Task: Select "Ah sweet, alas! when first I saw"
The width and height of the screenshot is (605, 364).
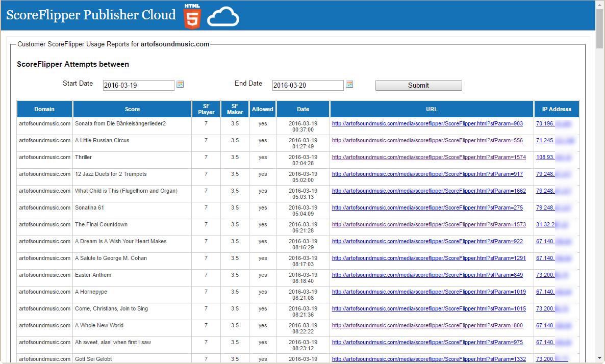Action: [x=113, y=343]
